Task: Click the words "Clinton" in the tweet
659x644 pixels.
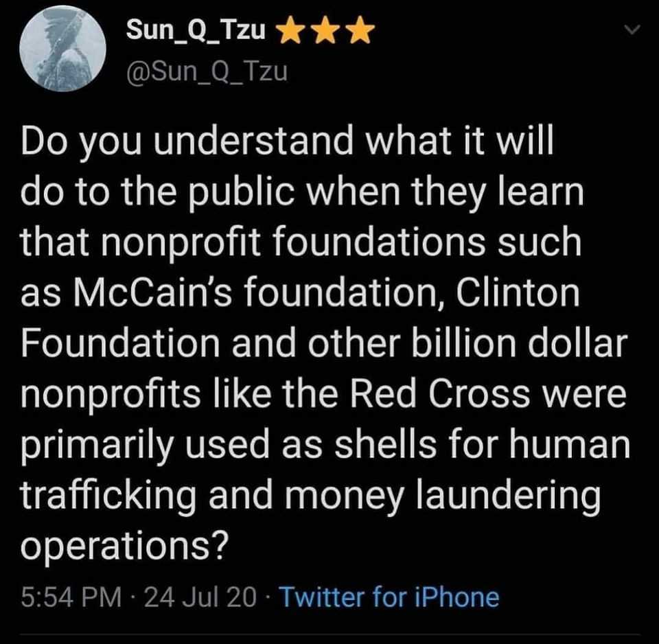Action: pos(523,295)
